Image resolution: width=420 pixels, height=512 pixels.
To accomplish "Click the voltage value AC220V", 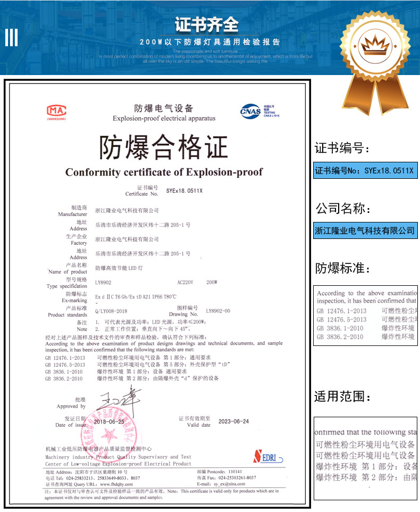I will (185, 282).
